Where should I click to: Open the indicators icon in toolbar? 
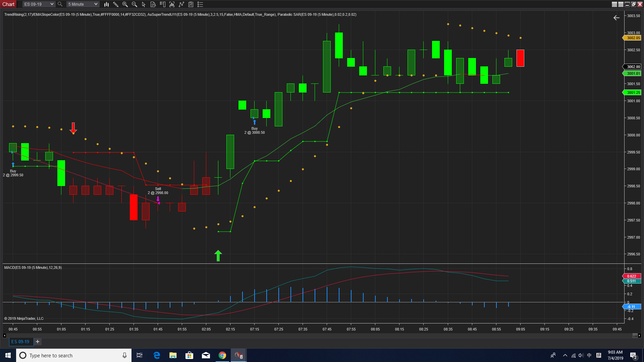click(172, 4)
